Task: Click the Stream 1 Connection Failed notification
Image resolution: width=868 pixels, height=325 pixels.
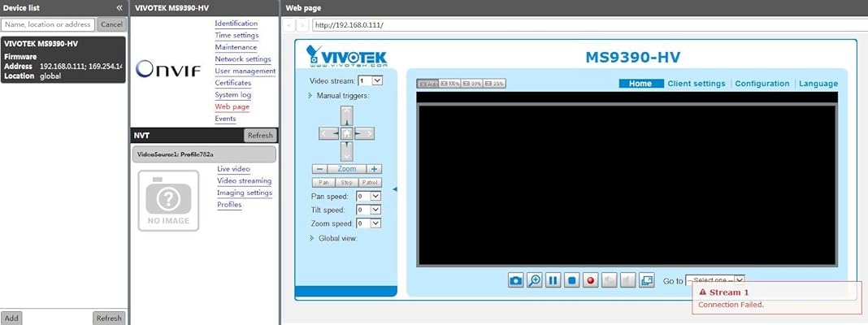Action: (x=777, y=298)
